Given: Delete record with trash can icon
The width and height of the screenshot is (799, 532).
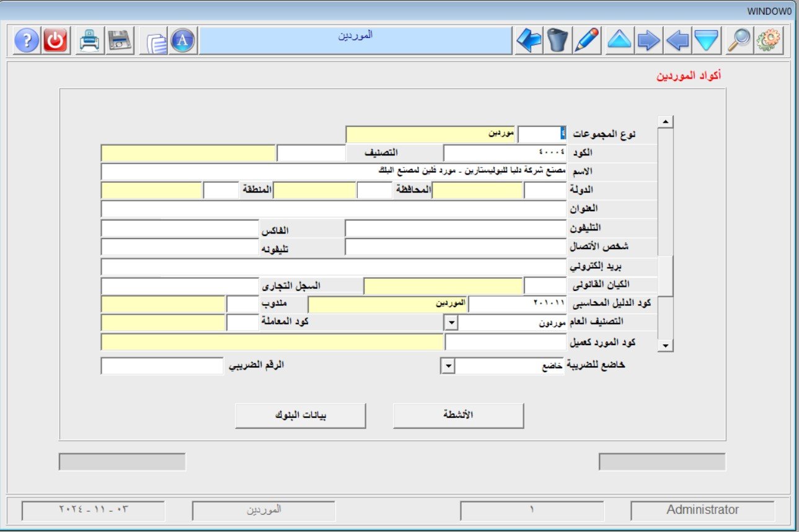Looking at the screenshot, I should (x=558, y=41).
